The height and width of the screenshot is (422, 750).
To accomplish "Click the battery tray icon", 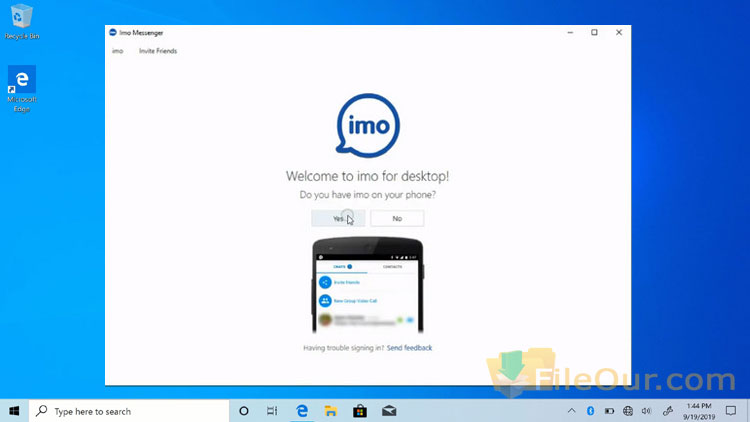I will click(x=609, y=411).
